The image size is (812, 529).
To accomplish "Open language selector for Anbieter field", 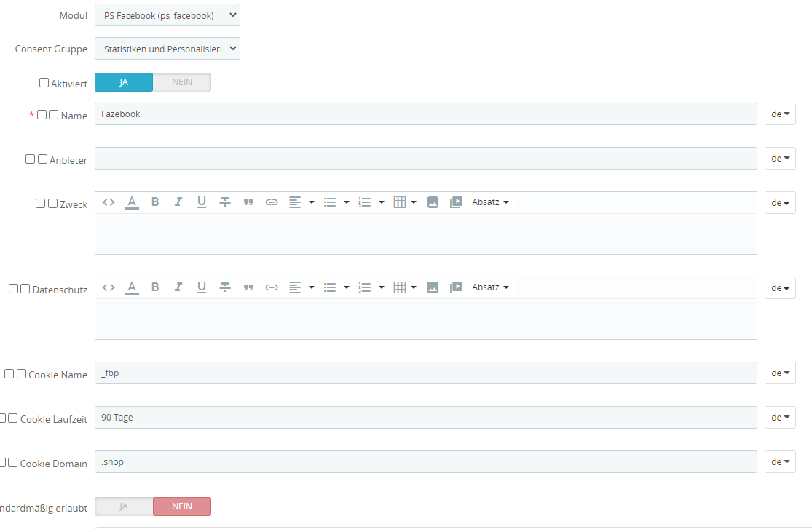I will point(780,159).
